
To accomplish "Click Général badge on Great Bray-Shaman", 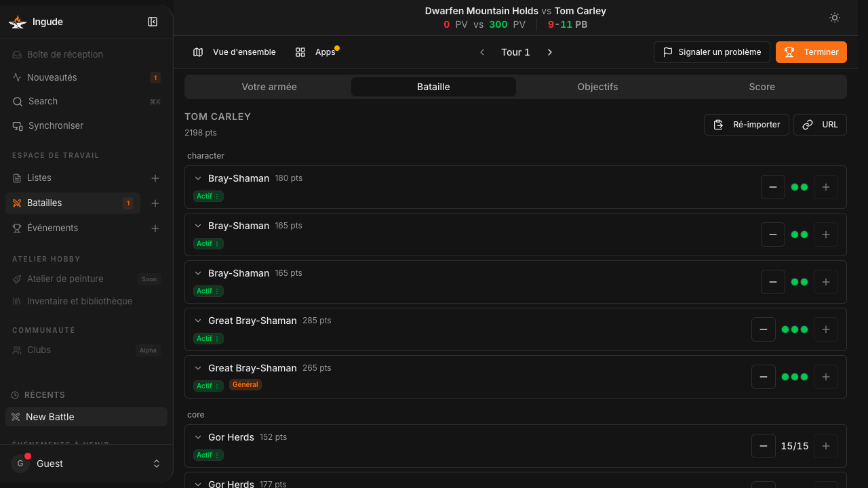I will coord(245,385).
